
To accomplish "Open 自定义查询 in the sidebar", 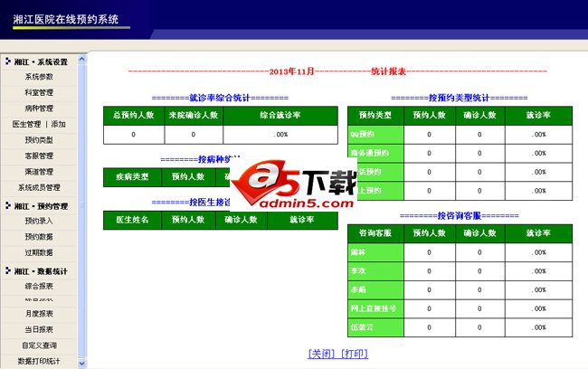I will pyautogui.click(x=39, y=345).
